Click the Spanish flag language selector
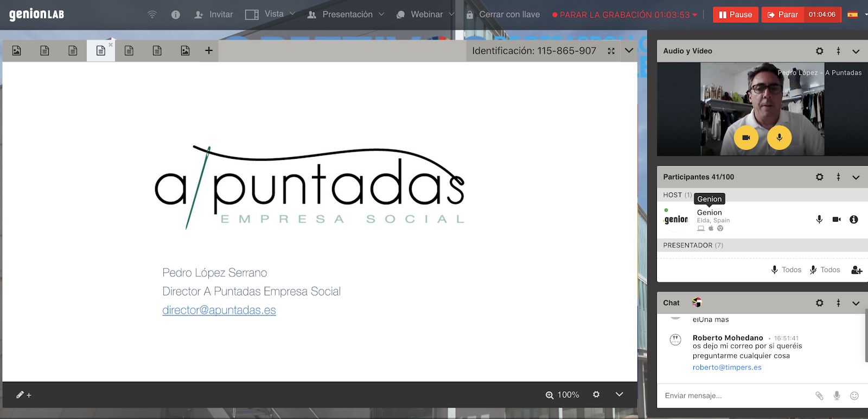This screenshot has height=419, width=868. pyautogui.click(x=853, y=15)
